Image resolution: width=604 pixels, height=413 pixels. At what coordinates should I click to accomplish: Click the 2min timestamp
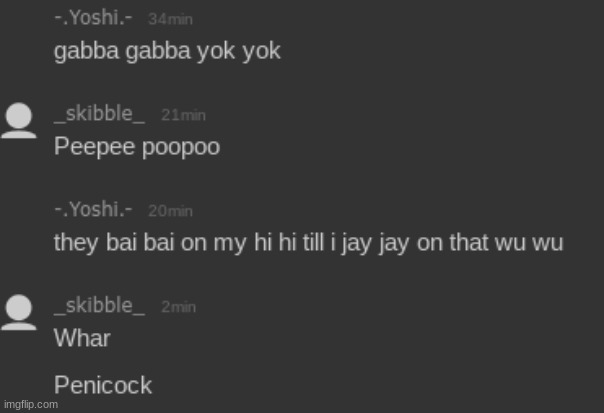[178, 307]
